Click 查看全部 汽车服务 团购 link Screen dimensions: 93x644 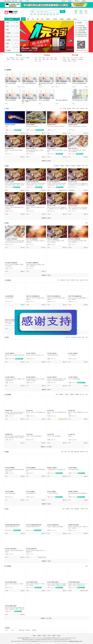pyautogui.click(x=46, y=618)
